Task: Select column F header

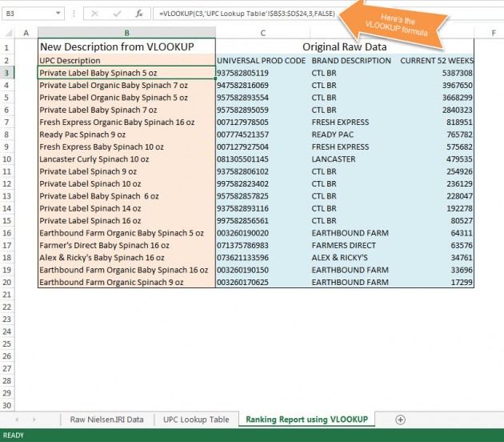Action: [493, 33]
